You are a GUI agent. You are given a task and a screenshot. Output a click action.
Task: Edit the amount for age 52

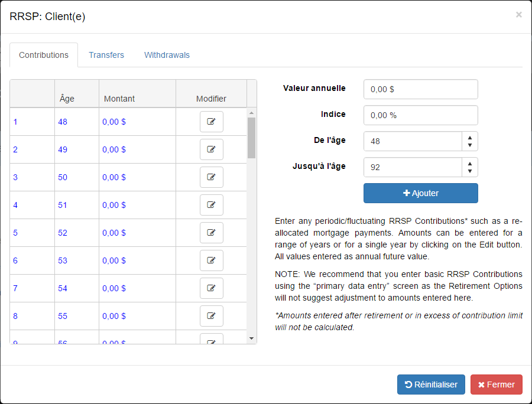[211, 233]
